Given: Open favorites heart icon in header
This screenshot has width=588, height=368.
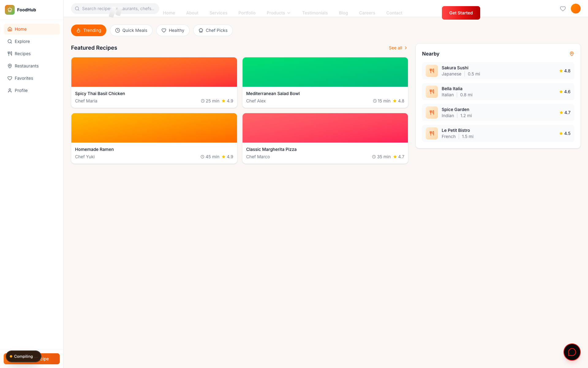Looking at the screenshot, I should tap(563, 9).
